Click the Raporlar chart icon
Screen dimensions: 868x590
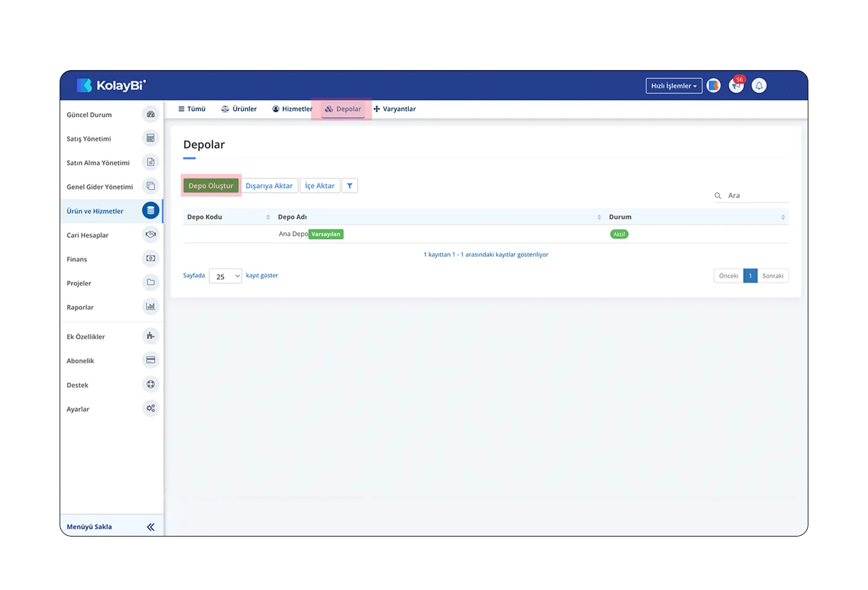click(x=151, y=306)
